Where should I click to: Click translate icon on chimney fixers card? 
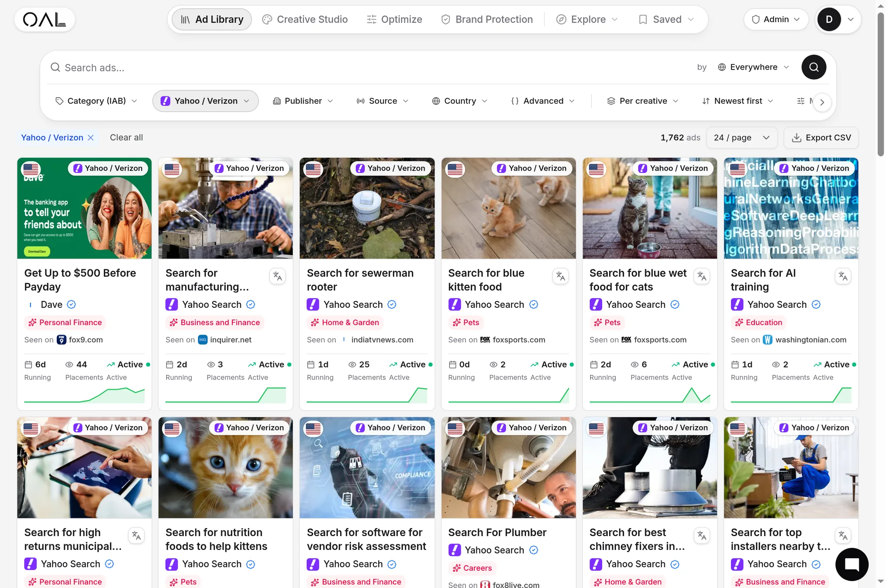pos(702,536)
